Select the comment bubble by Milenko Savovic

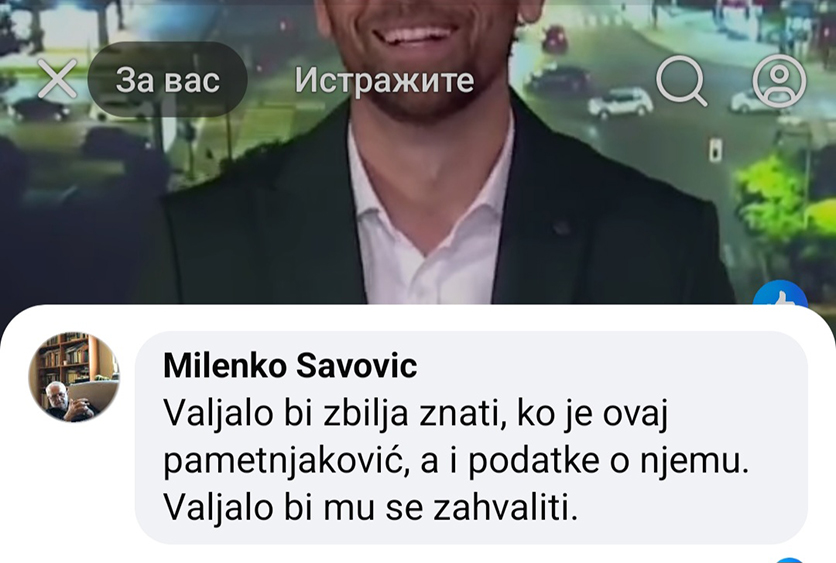pos(471,437)
